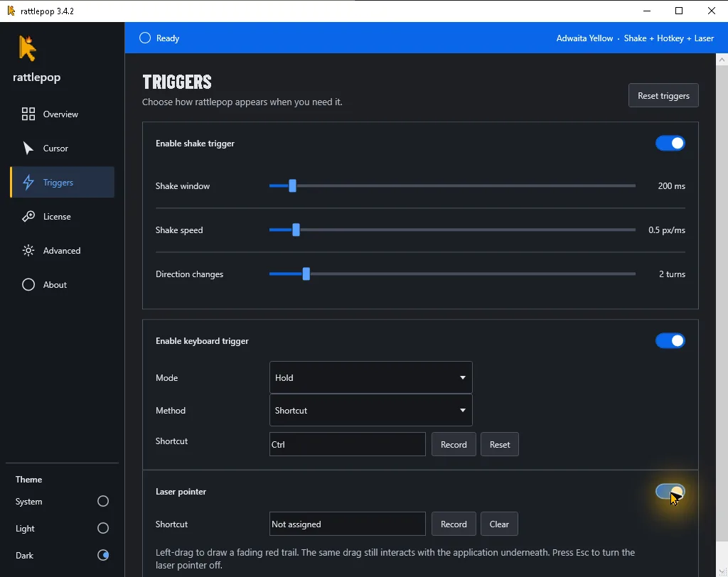Click the 2 turns direction value
The height and width of the screenshot is (577, 728).
click(672, 274)
